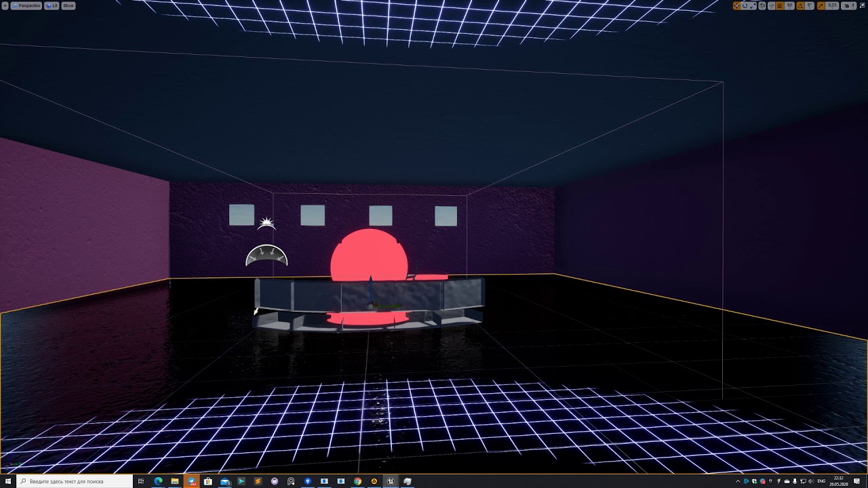This screenshot has height=488, width=868.
Task: Toggle grid snapping in viewport
Action: tap(781, 5)
